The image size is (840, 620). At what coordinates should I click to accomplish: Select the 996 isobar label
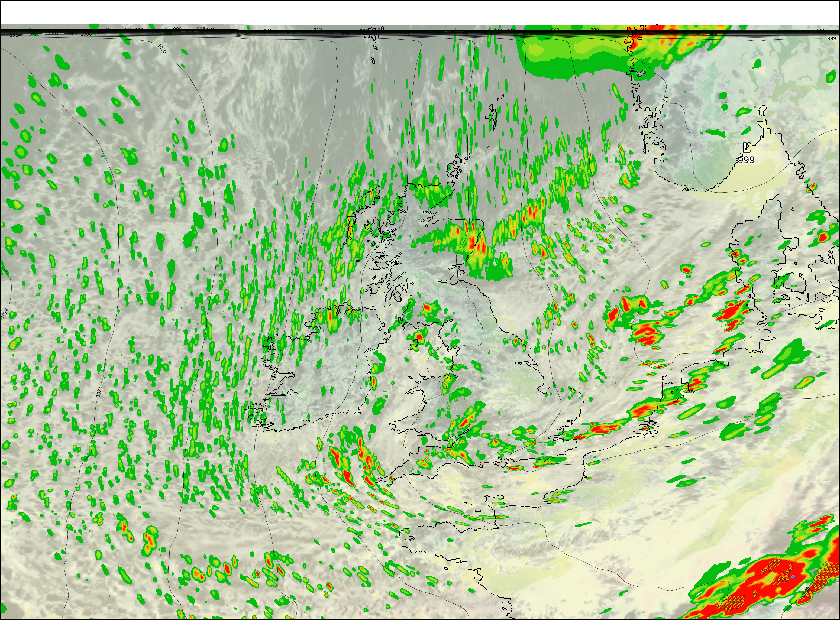(x=345, y=34)
